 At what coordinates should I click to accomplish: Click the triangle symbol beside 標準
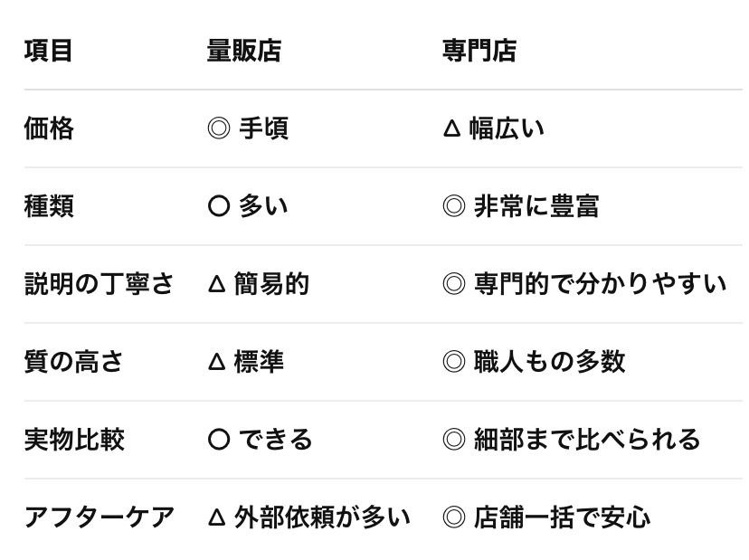[216, 363]
